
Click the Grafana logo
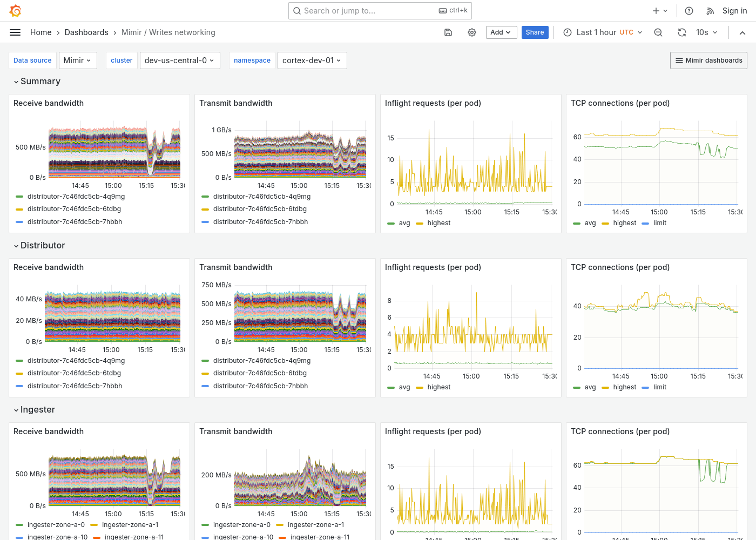coord(15,10)
